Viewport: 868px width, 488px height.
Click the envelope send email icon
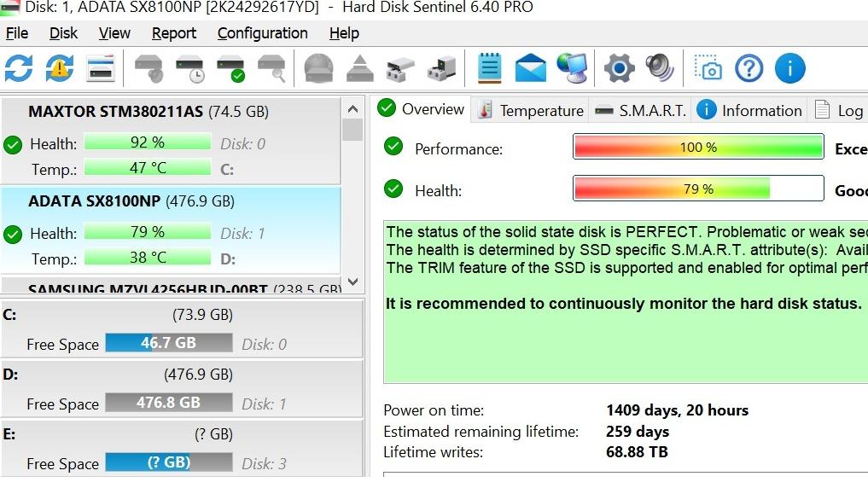530,68
